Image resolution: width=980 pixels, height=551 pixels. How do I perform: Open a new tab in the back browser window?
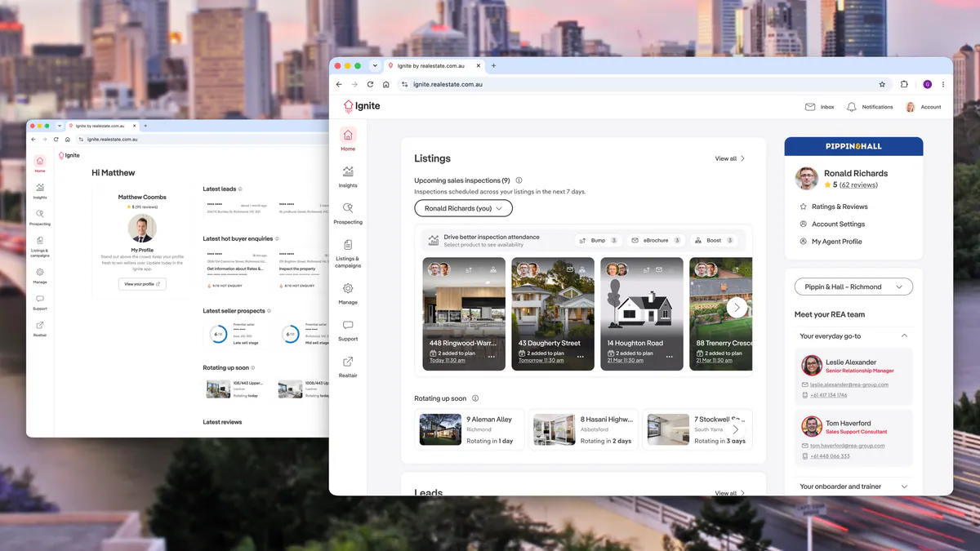pyautogui.click(x=145, y=126)
